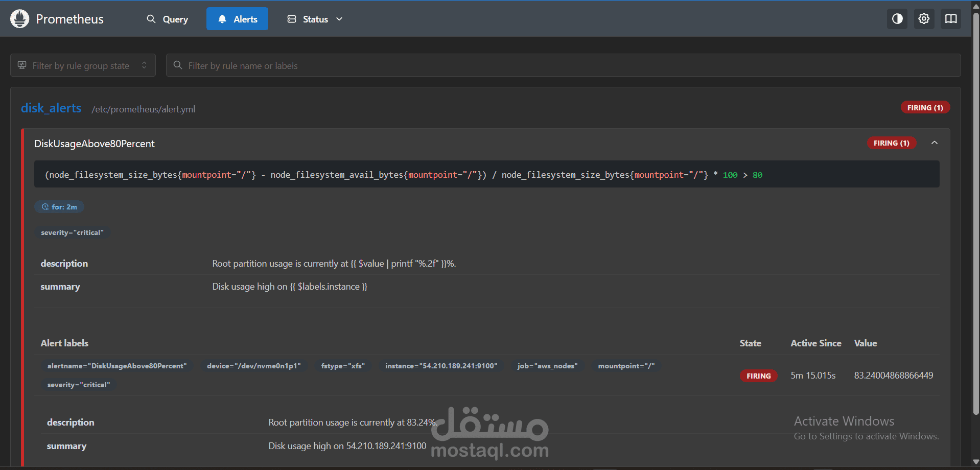
Task: Click the PromQL expression code block
Action: (487, 174)
